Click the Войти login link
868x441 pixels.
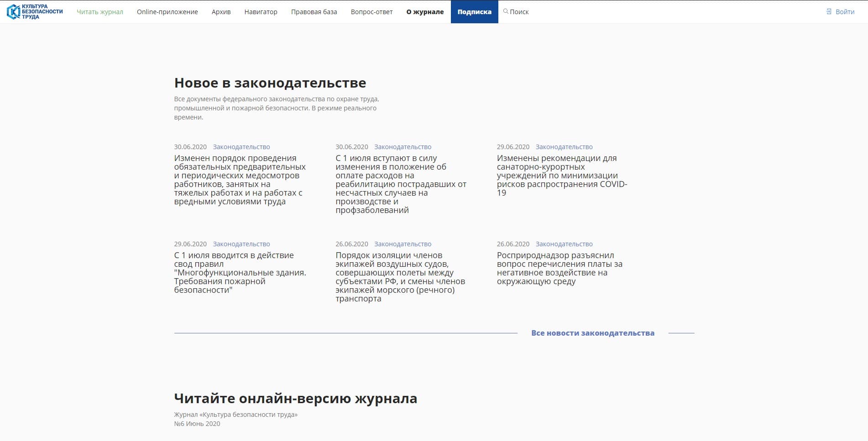(845, 12)
